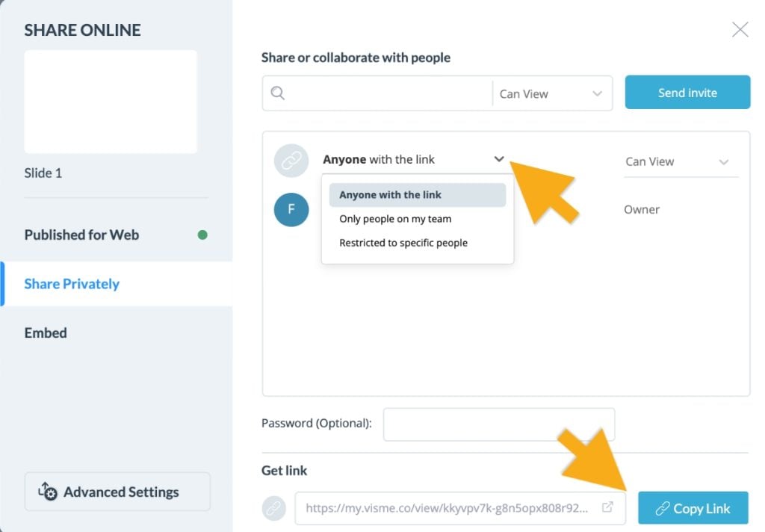Click the Send invite button
Viewport: 765px width, 532px height.
point(687,92)
